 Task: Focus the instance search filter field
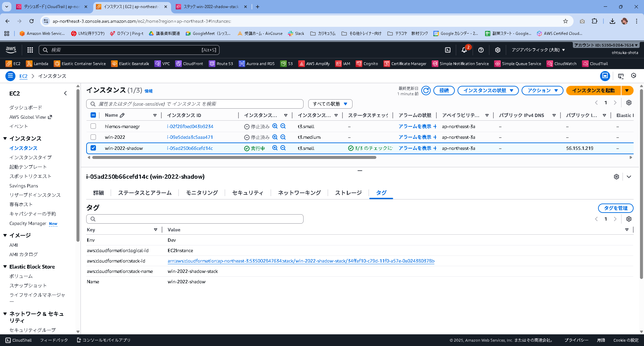195,104
